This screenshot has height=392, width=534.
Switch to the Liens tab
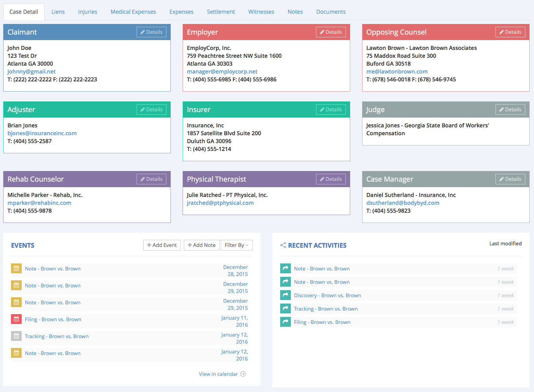58,12
